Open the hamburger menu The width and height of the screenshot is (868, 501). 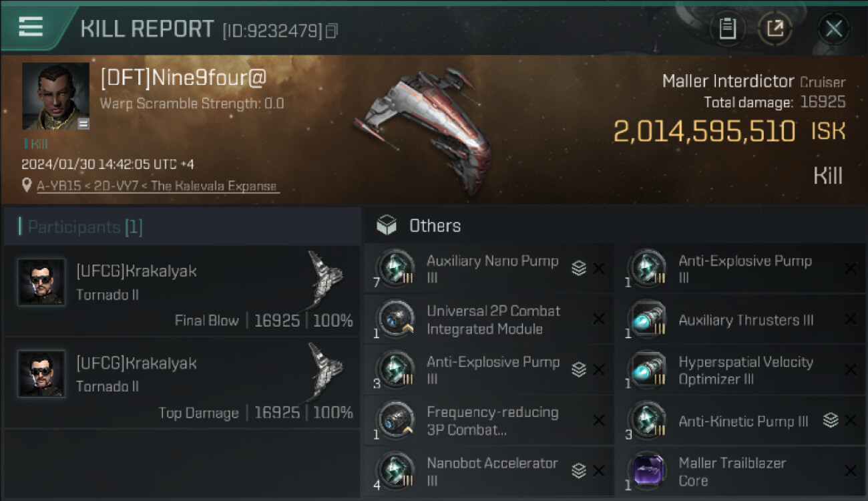pyautogui.click(x=31, y=27)
